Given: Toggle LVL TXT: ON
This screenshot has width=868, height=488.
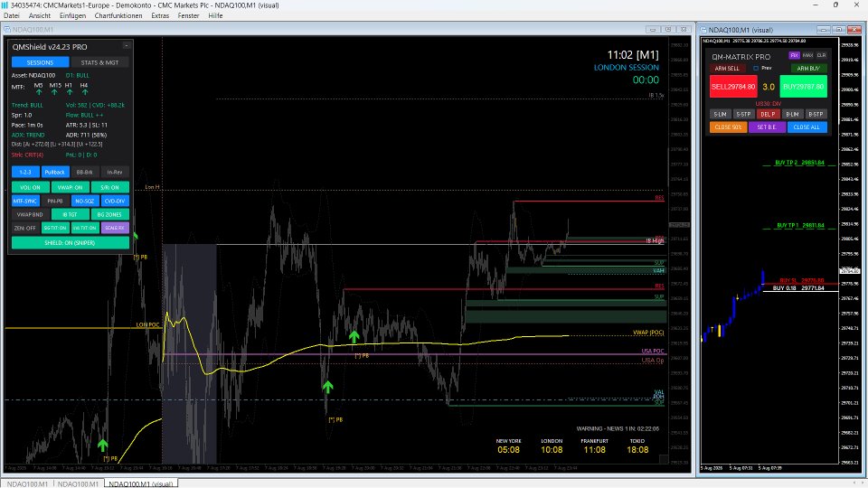Looking at the screenshot, I should [85, 228].
